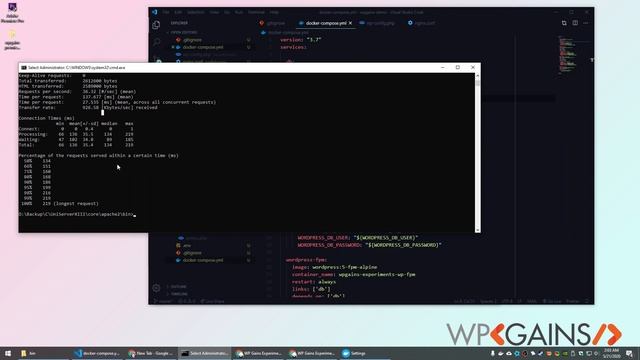Click the command prompt vertical scrollbar thumb
This screenshot has height=360, width=640.
(x=478, y=83)
